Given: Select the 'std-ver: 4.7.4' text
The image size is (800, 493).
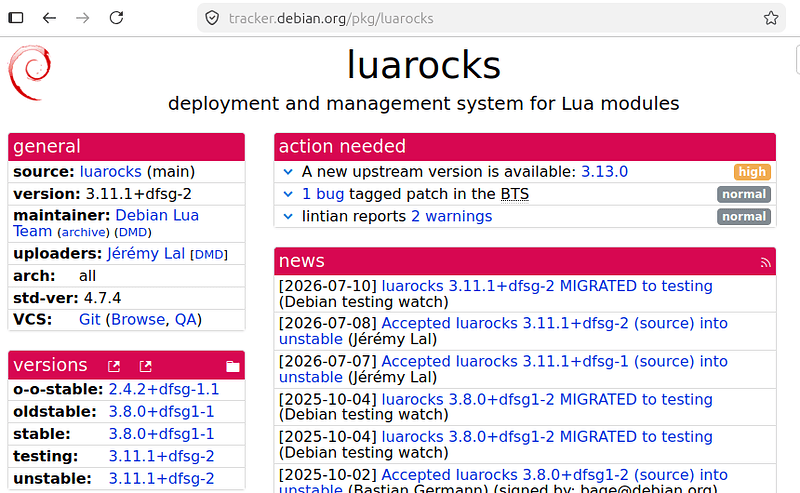Looking at the screenshot, I should point(67,298).
